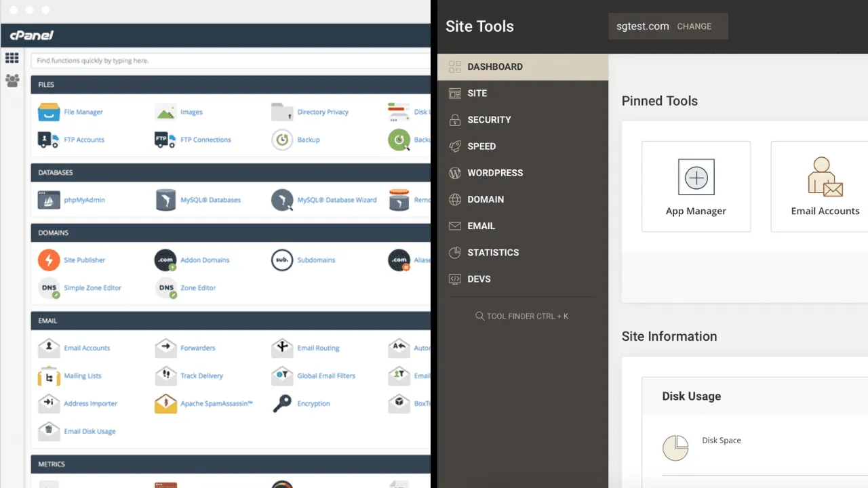Open Directory Privacy icon

point(282,112)
